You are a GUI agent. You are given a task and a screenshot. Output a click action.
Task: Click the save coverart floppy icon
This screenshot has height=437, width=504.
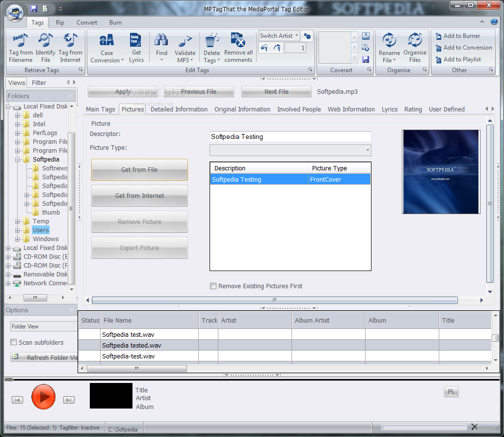pyautogui.click(x=366, y=59)
